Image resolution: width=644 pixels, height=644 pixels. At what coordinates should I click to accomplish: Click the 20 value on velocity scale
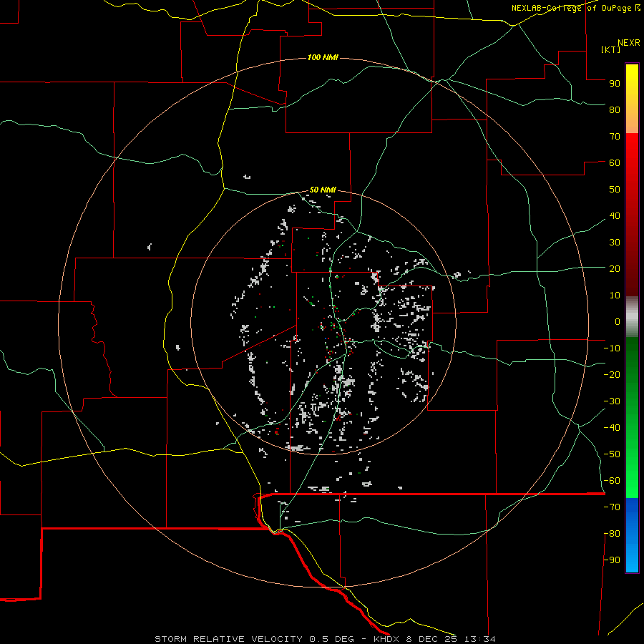click(615, 268)
